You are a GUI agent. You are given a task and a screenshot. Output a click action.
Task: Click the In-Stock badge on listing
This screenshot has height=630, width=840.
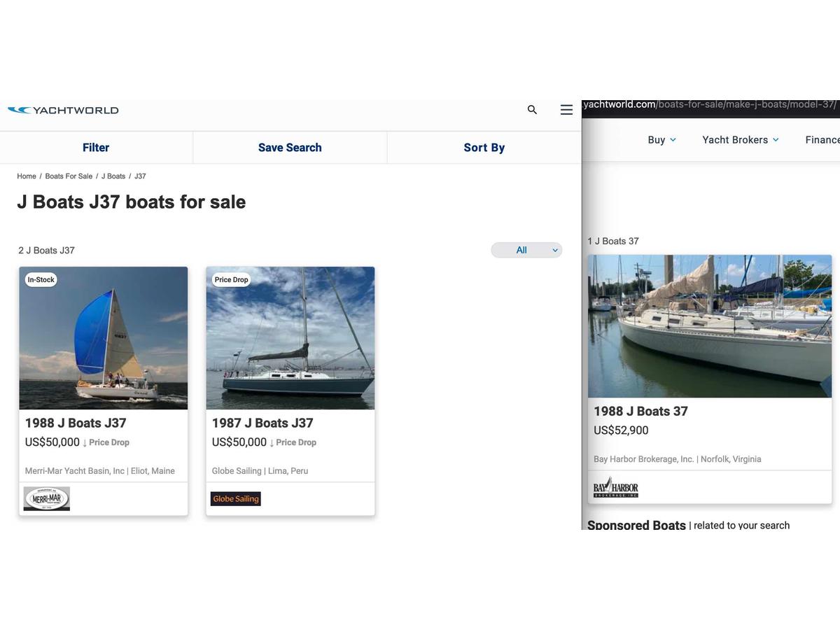click(x=41, y=279)
